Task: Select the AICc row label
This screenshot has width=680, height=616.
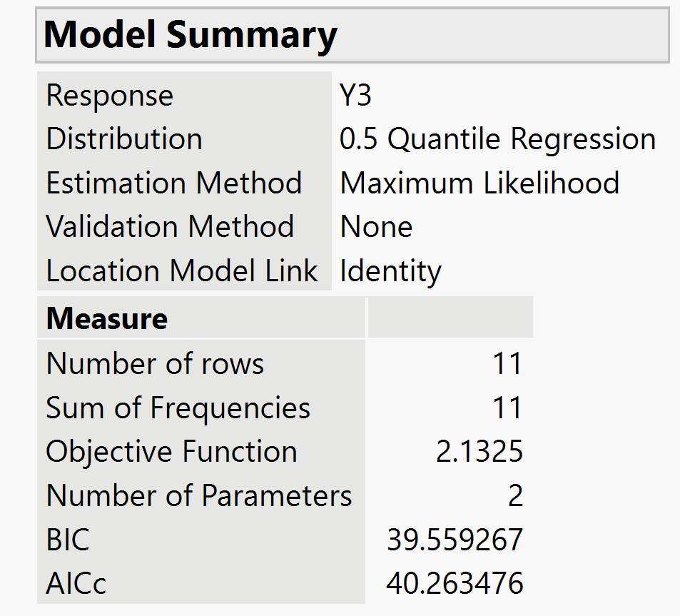Action: point(76,583)
